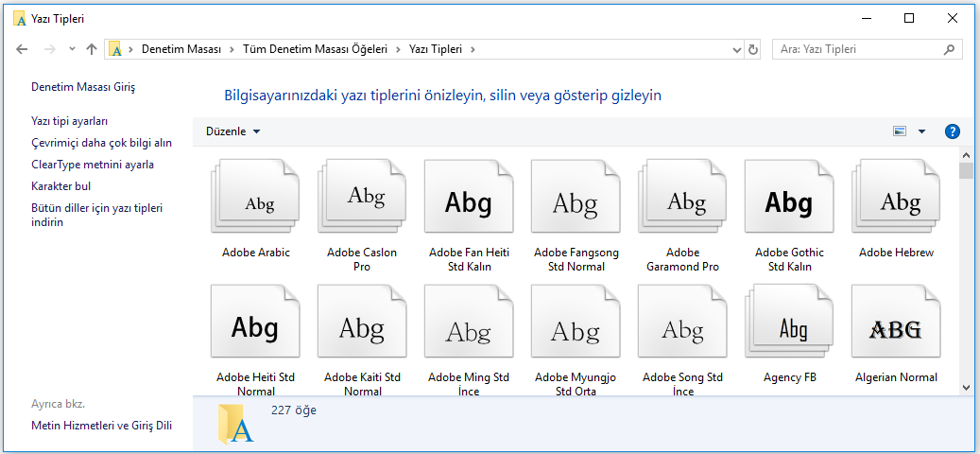The image size is (980, 454).
Task: Click the Agency FB font family icon
Action: click(789, 327)
